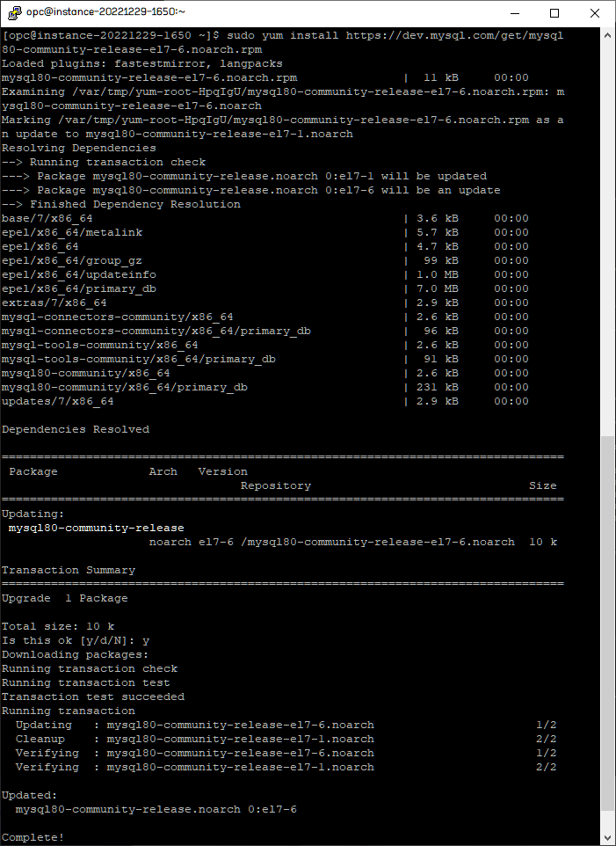Viewport: 616px width, 846px height.
Task: Click the 'epel/x86_64/metalink' row
Action: click(x=265, y=232)
